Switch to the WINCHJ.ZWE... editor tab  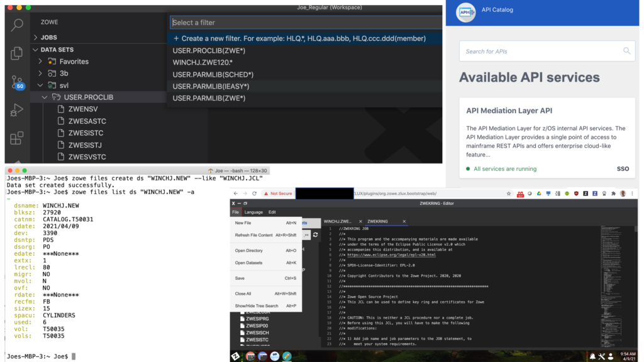(x=338, y=221)
